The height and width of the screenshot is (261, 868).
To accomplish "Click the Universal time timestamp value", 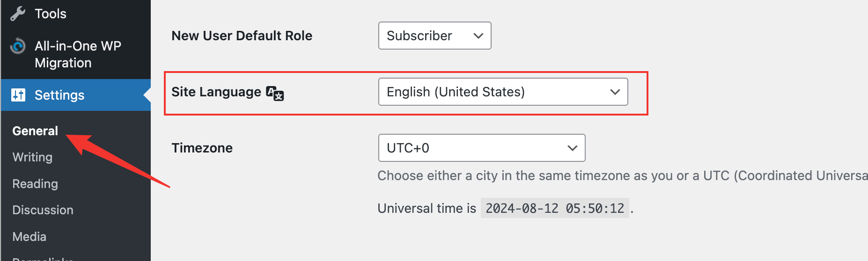I will click(x=554, y=208).
